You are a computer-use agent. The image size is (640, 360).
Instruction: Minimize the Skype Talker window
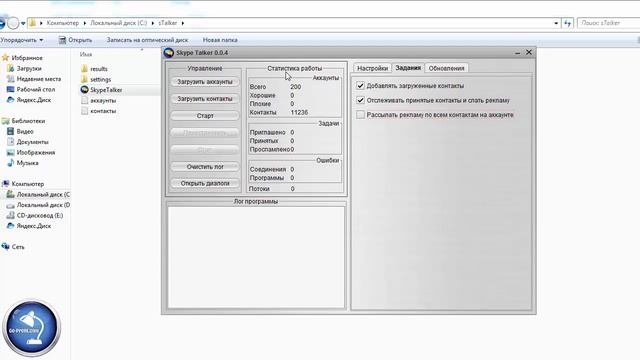tap(518, 53)
